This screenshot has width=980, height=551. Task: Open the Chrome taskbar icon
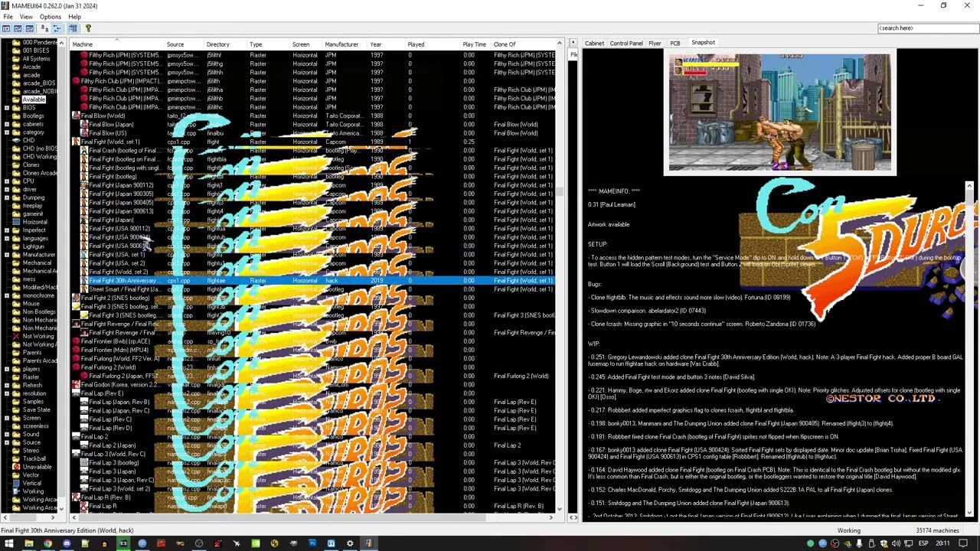pos(47,543)
